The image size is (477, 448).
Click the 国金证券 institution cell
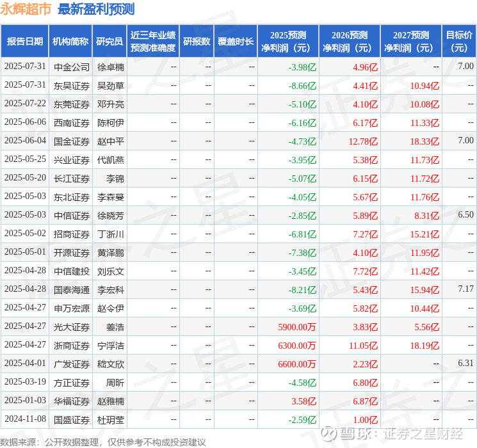72,141
